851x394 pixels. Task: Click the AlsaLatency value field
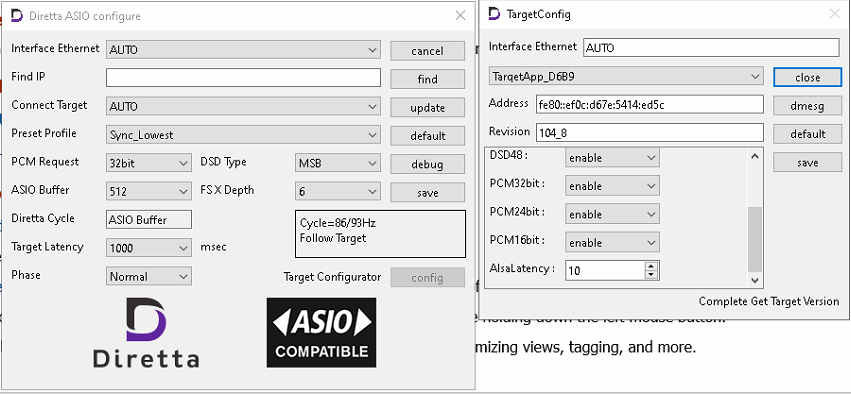tap(605, 270)
